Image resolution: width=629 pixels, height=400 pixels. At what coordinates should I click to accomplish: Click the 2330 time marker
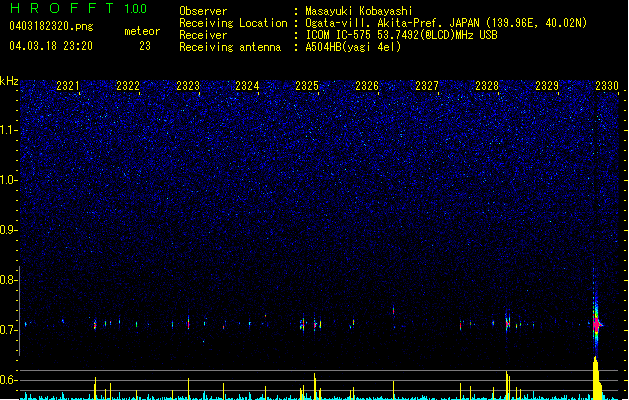point(607,85)
